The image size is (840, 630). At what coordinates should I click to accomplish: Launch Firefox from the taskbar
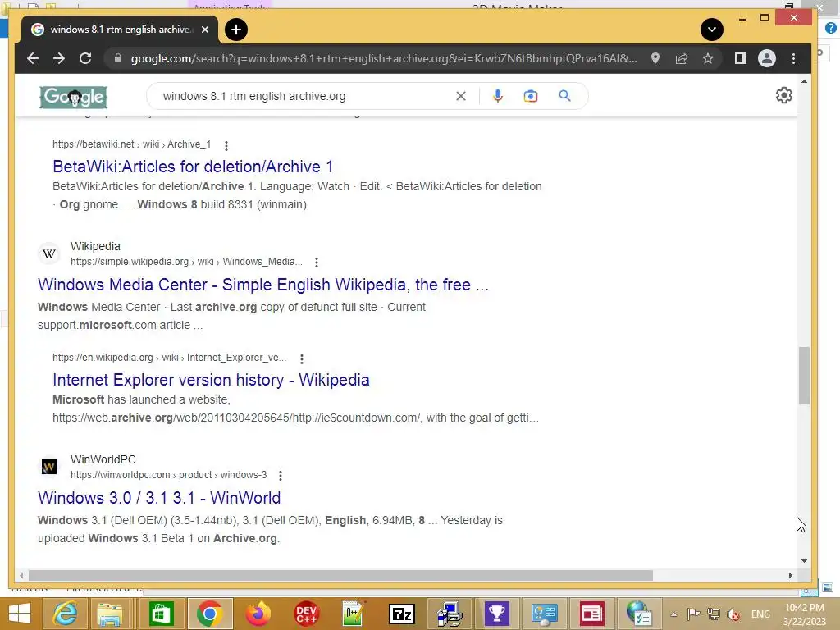click(x=258, y=614)
